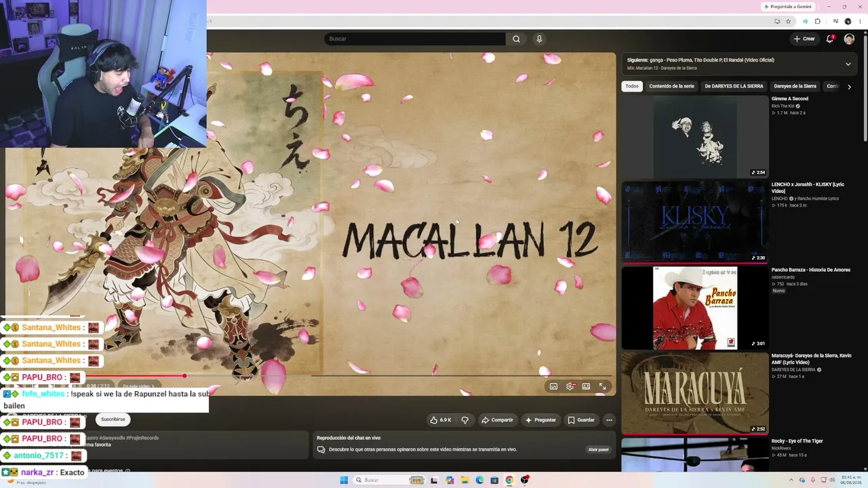The image size is (868, 488).
Task: Click the Maracuyá- Dareyes de la Sierra title
Action: 811,359
